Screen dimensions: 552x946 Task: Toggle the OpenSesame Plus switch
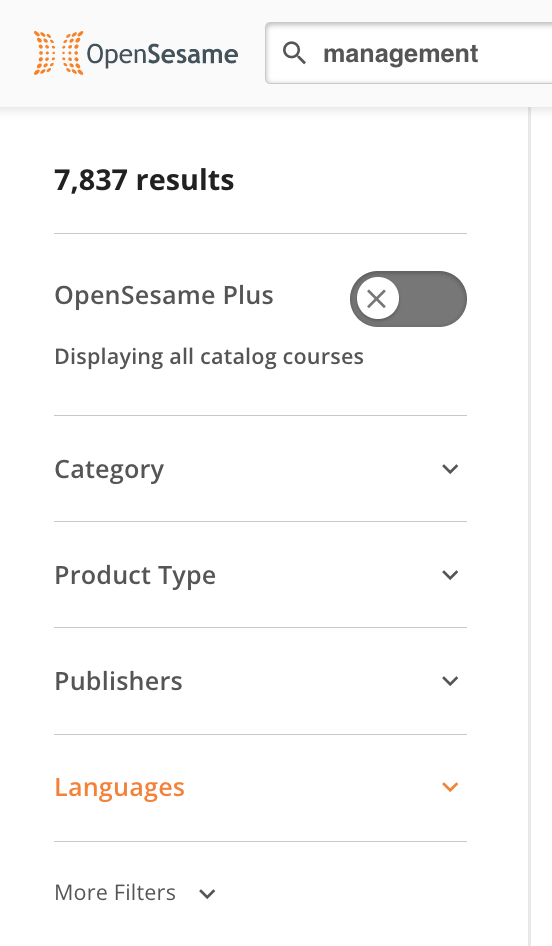point(408,299)
